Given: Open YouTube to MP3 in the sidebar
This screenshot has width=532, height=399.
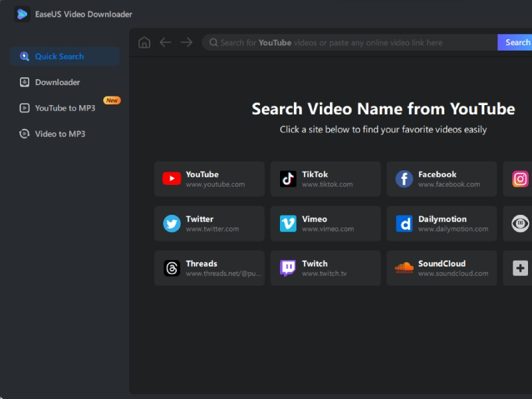Looking at the screenshot, I should point(65,108).
